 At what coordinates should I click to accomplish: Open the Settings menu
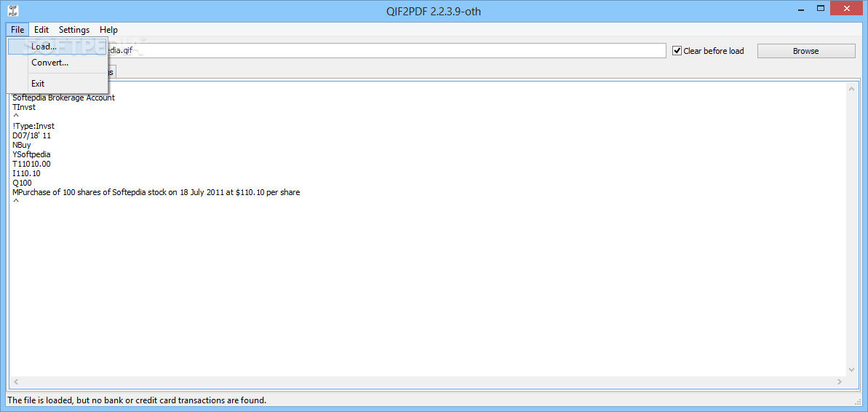click(74, 30)
